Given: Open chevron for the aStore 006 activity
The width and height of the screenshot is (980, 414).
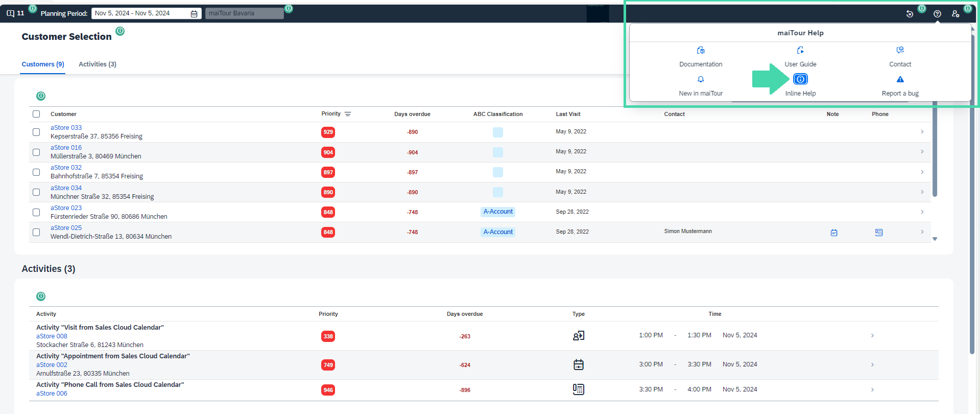Looking at the screenshot, I should 872,390.
